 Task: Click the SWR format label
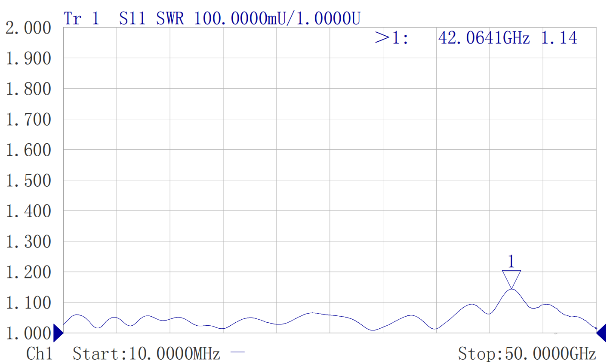coord(170,19)
